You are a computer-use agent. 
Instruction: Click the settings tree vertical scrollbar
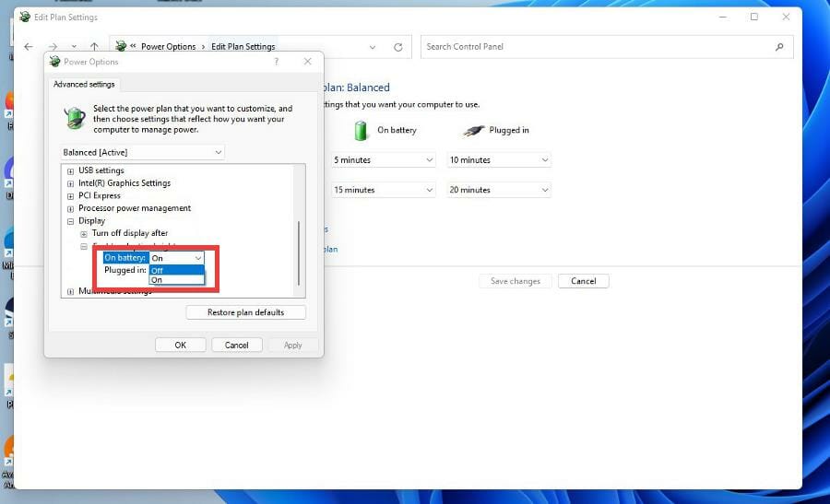pyautogui.click(x=298, y=253)
